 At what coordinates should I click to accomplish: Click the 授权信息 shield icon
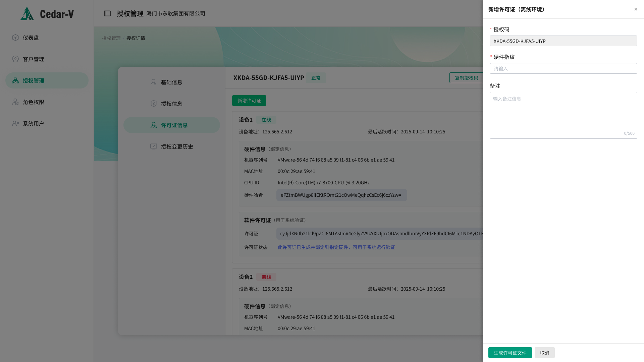(154, 104)
